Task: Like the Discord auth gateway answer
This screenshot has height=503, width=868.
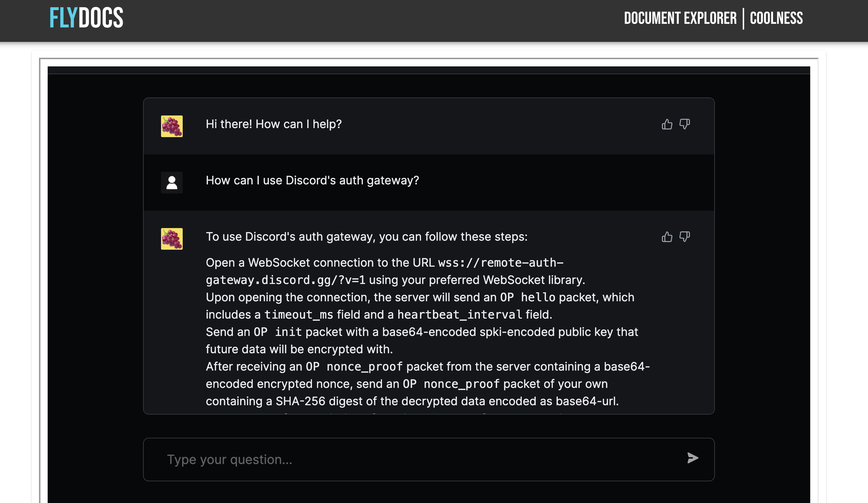Action: tap(667, 237)
